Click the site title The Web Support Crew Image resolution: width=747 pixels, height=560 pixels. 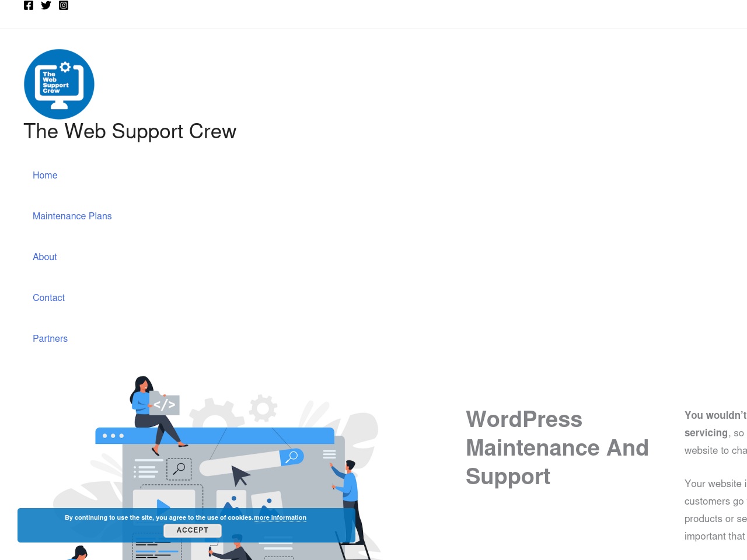(130, 131)
